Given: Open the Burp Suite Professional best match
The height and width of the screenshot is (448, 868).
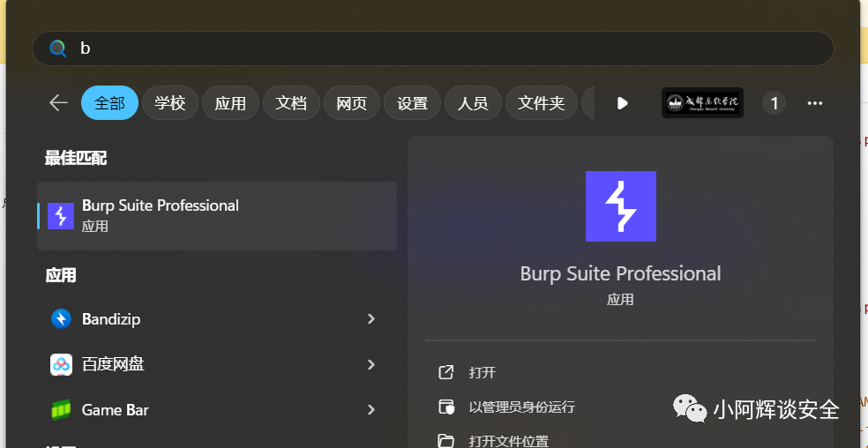Looking at the screenshot, I should [x=217, y=216].
